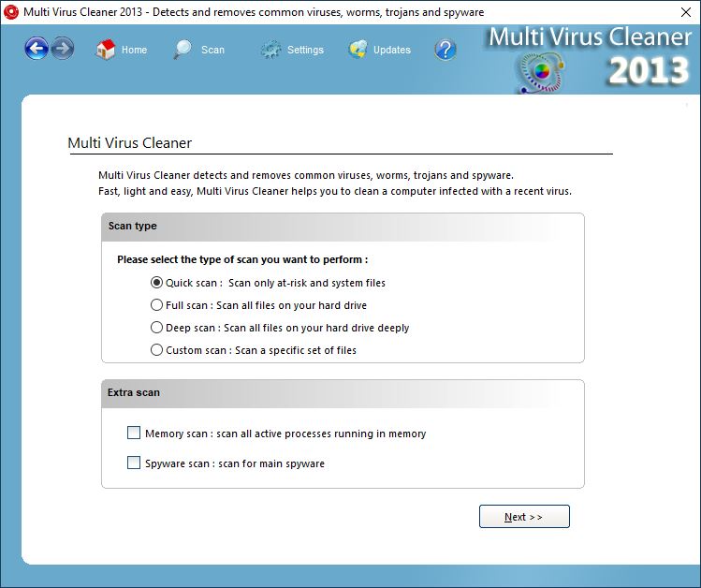This screenshot has height=588, width=701.
Task: Click 'scan for main spyware' label
Action: click(x=271, y=463)
